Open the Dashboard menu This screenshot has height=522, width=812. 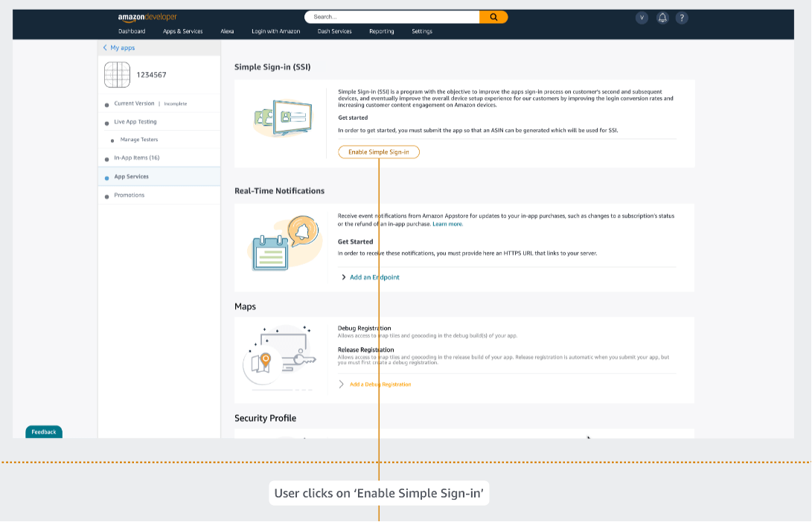[x=132, y=31]
